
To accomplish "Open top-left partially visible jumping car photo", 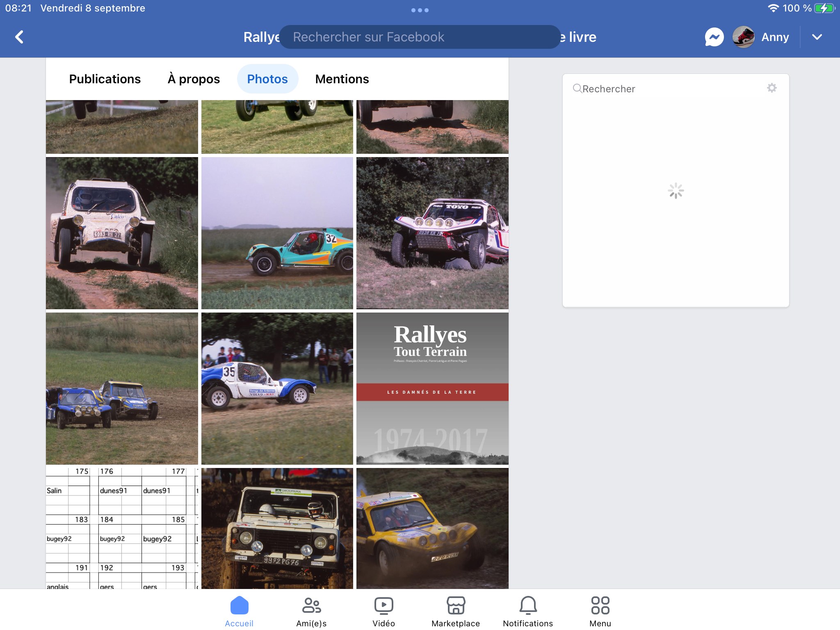I will click(122, 127).
